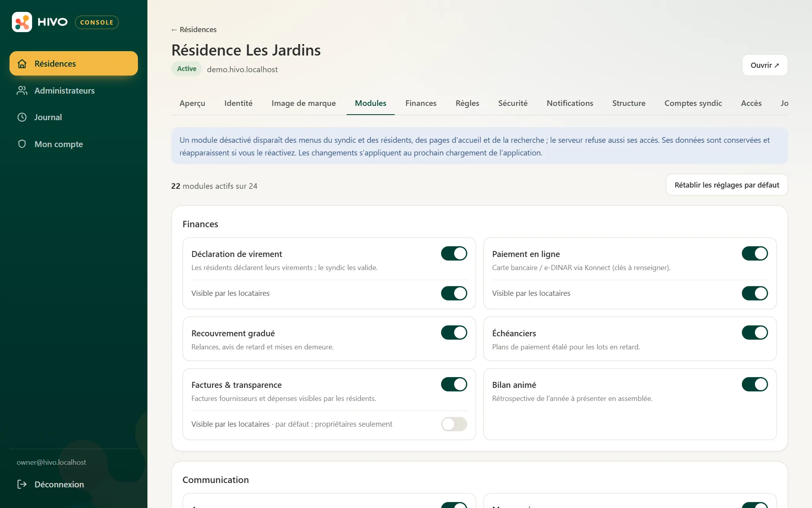The image size is (812, 508).
Task: Click the CONSOLE badge
Action: point(97,22)
